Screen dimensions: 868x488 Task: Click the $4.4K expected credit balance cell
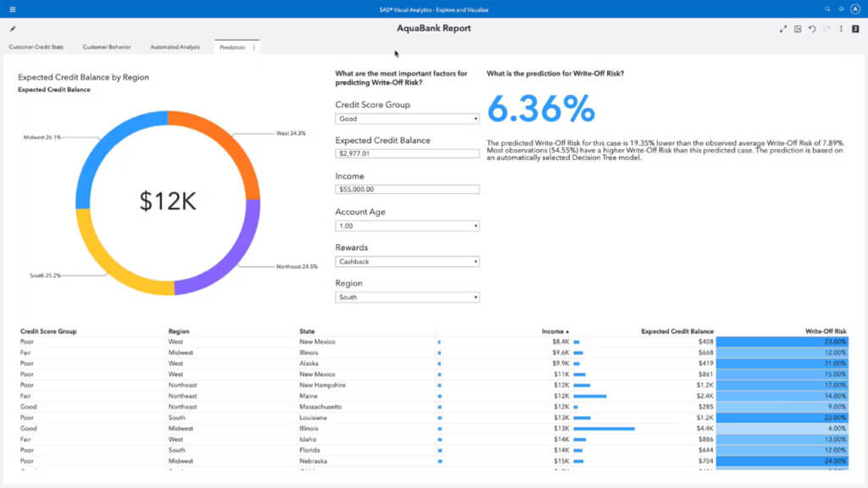(704, 429)
